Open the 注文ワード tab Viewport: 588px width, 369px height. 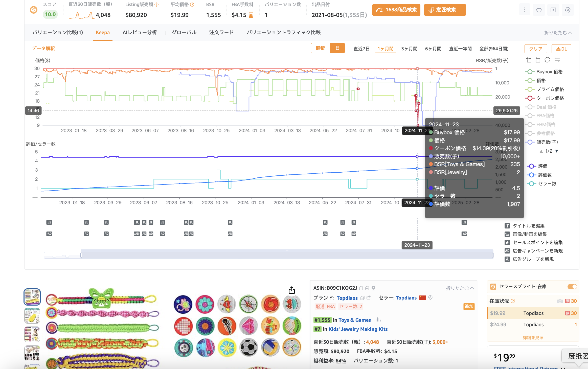(221, 33)
